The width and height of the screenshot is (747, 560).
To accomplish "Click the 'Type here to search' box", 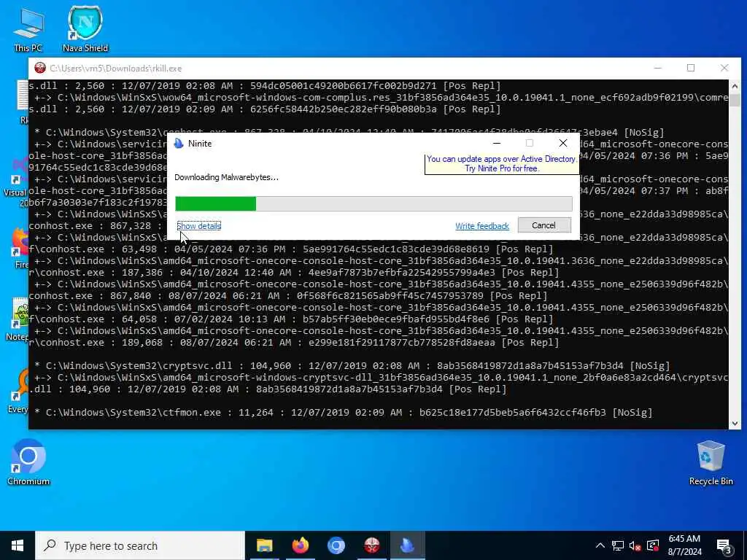I will point(140,545).
